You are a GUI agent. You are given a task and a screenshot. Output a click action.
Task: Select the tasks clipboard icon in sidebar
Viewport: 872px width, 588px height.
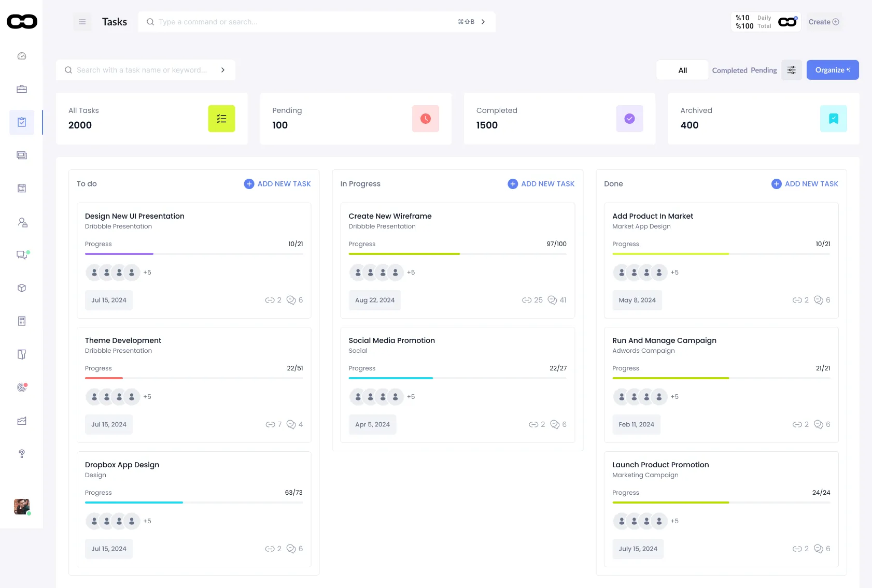click(22, 122)
